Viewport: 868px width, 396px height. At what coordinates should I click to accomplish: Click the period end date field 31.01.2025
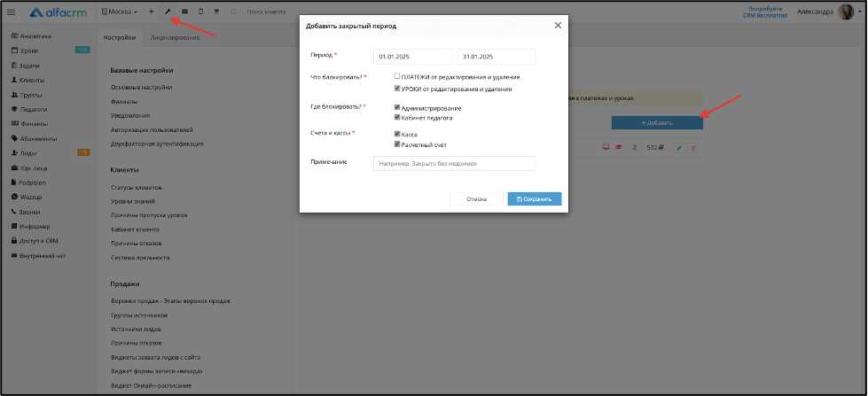click(x=497, y=57)
